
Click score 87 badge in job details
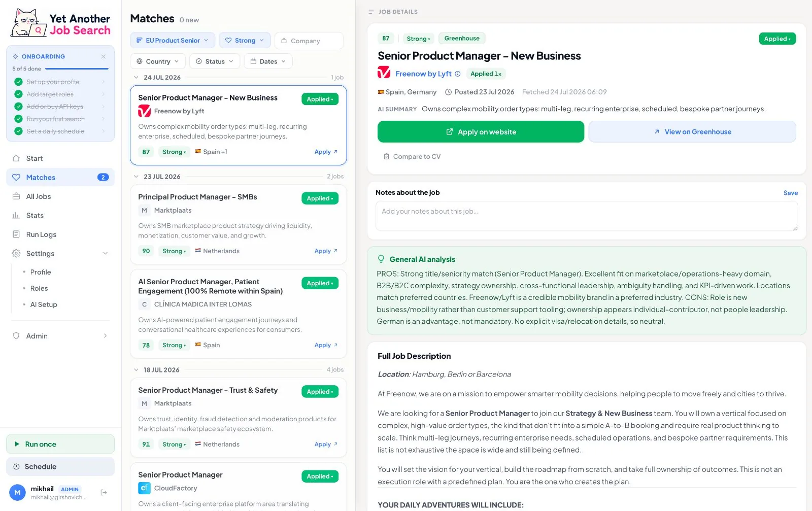[386, 39]
